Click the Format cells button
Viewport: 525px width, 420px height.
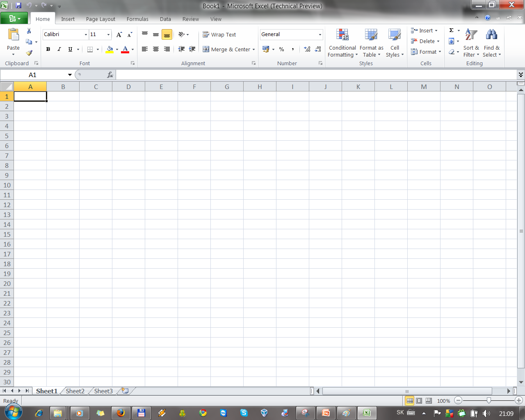[426, 52]
